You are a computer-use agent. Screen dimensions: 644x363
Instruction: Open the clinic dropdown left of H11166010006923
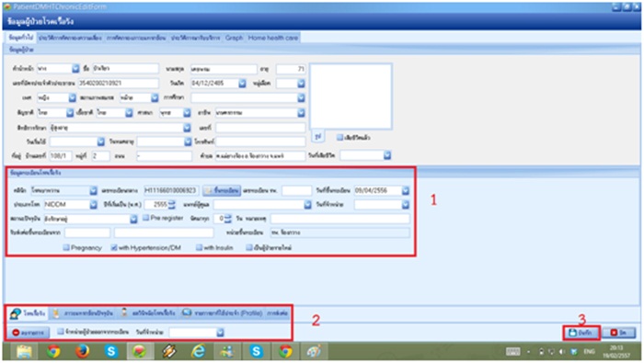click(93, 190)
